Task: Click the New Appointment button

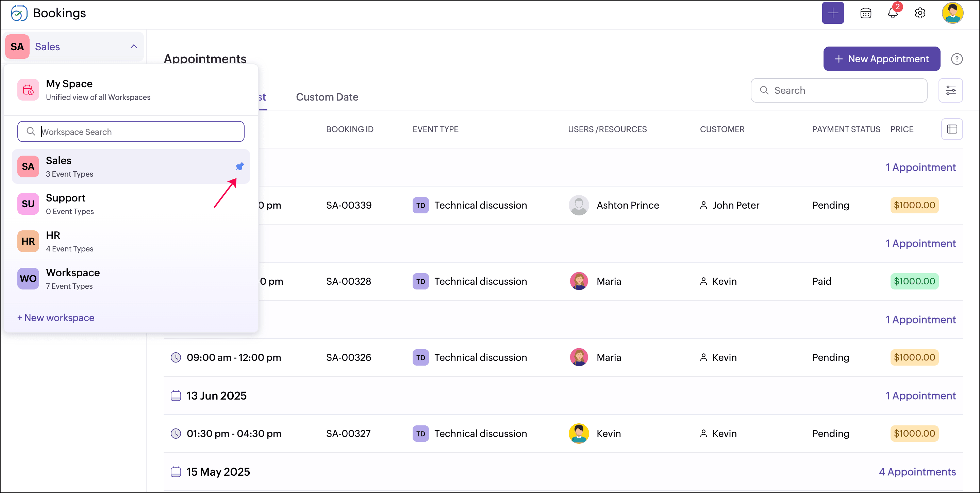Action: 881,59
